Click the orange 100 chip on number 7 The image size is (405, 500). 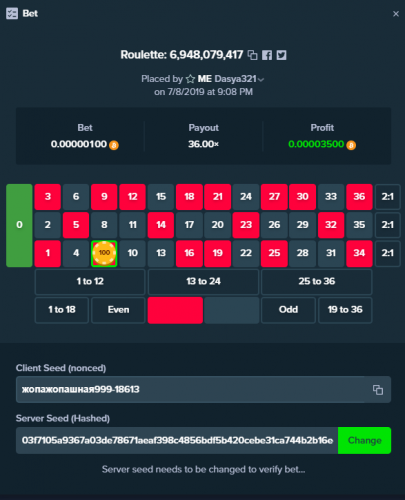[x=104, y=253]
